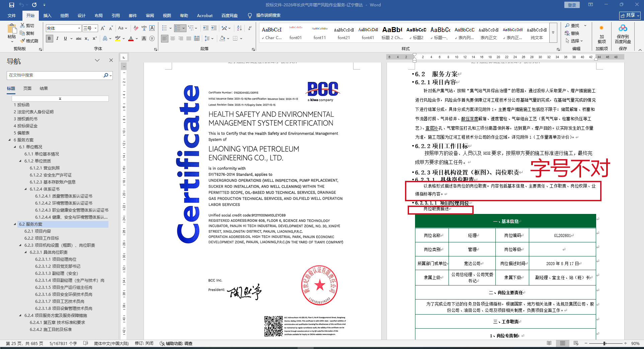Expand the styles gallery more arrow

553,32
